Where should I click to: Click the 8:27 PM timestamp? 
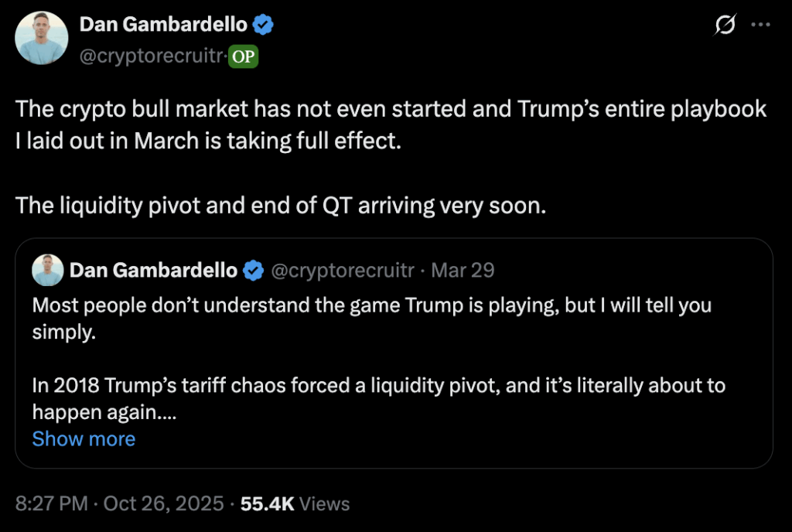[x=52, y=504]
